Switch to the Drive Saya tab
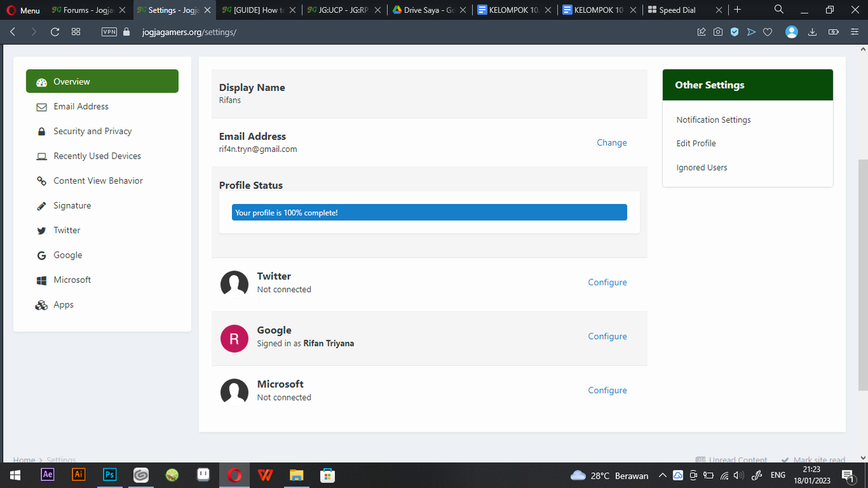 [x=429, y=10]
